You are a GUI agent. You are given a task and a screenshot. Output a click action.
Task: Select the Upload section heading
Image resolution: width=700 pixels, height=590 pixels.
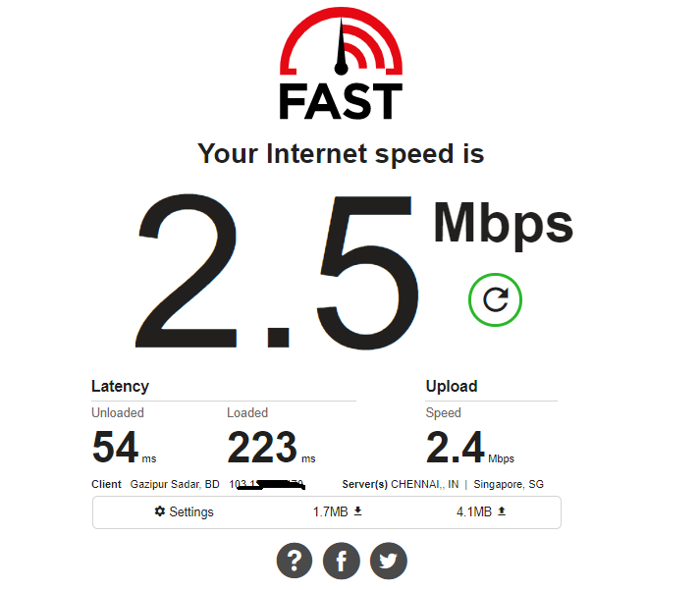point(452,386)
